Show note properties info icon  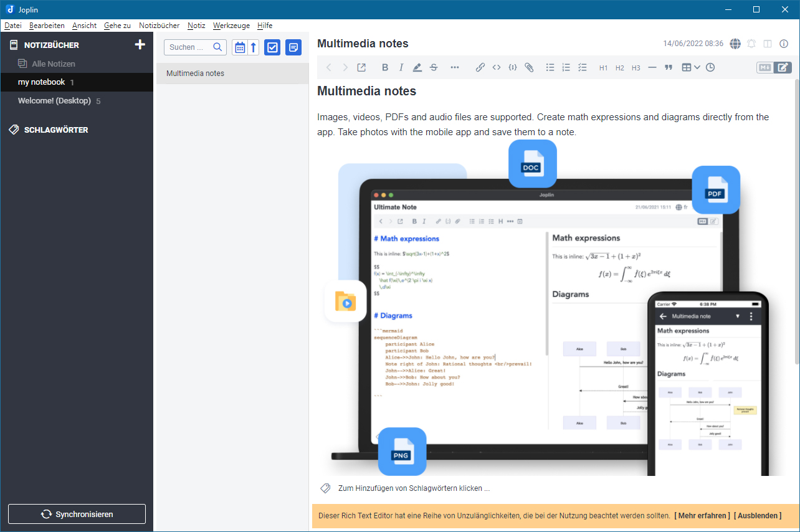pos(784,44)
